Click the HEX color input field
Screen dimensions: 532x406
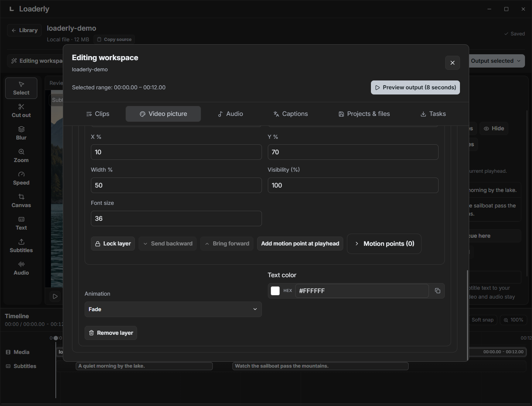coord(362,291)
